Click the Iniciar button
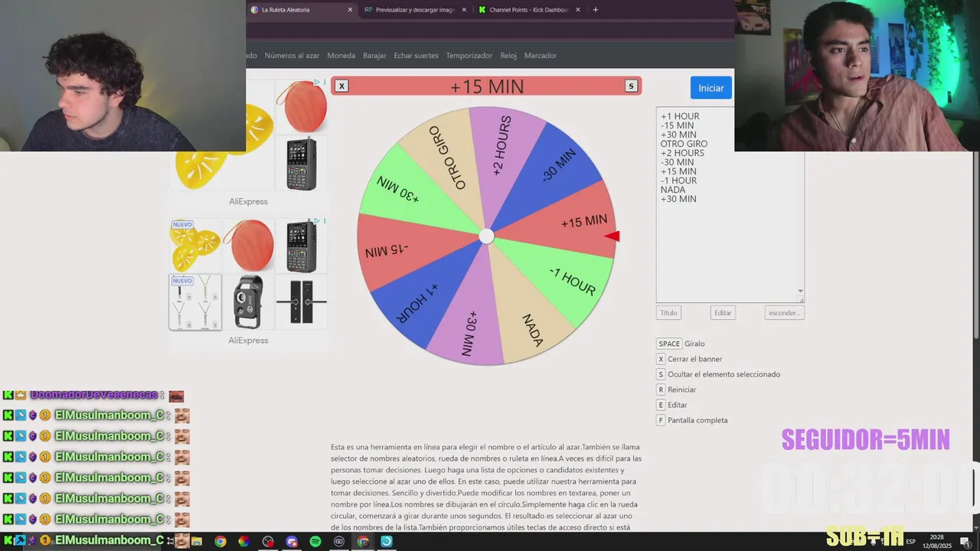The height and width of the screenshot is (551, 980). click(710, 88)
